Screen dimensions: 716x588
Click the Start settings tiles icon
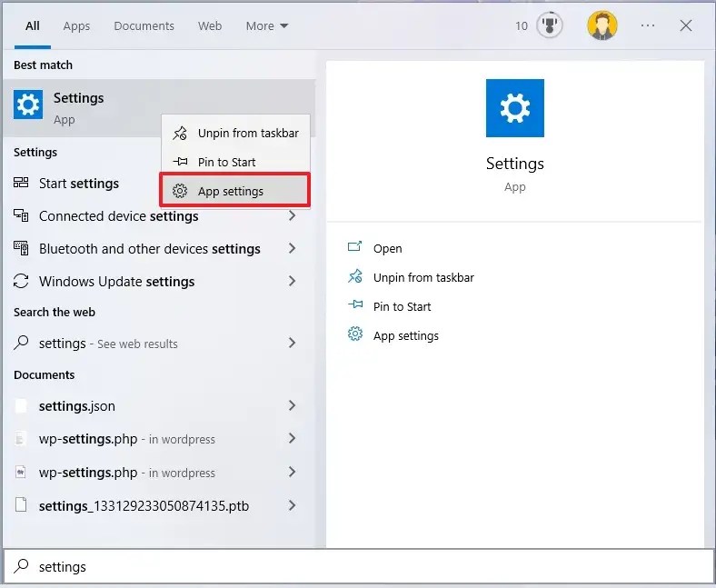point(21,183)
